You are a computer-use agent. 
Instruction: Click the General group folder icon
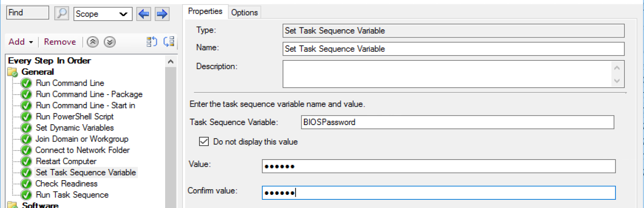point(12,72)
